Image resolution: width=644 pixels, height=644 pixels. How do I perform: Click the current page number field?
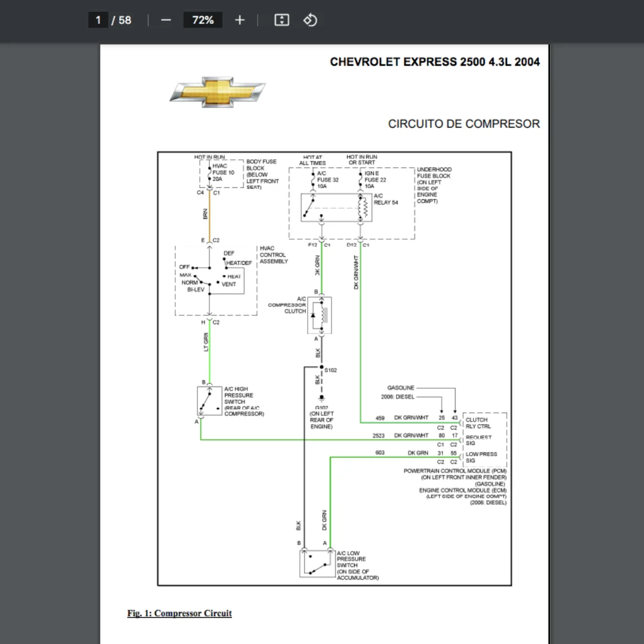(98, 20)
